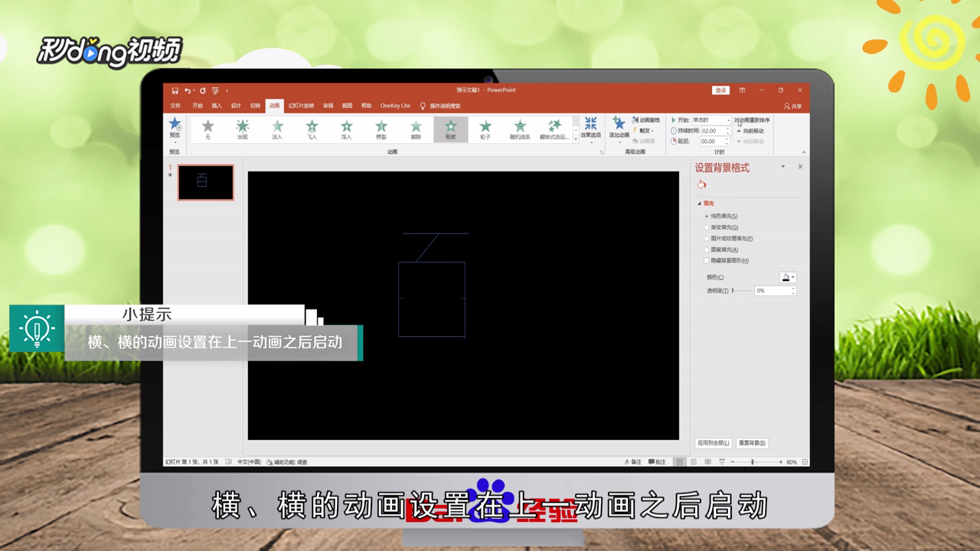Click Move Earlier (向前移动)

click(x=750, y=131)
